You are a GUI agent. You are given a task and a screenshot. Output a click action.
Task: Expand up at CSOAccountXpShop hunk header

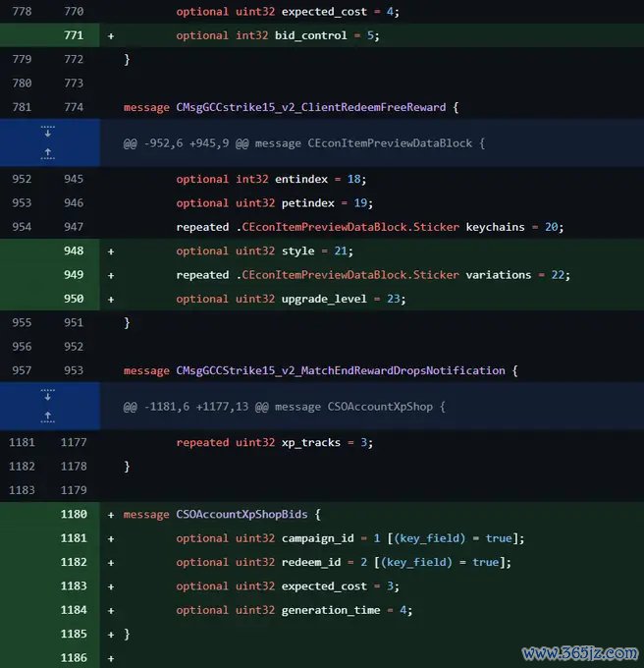pos(48,417)
